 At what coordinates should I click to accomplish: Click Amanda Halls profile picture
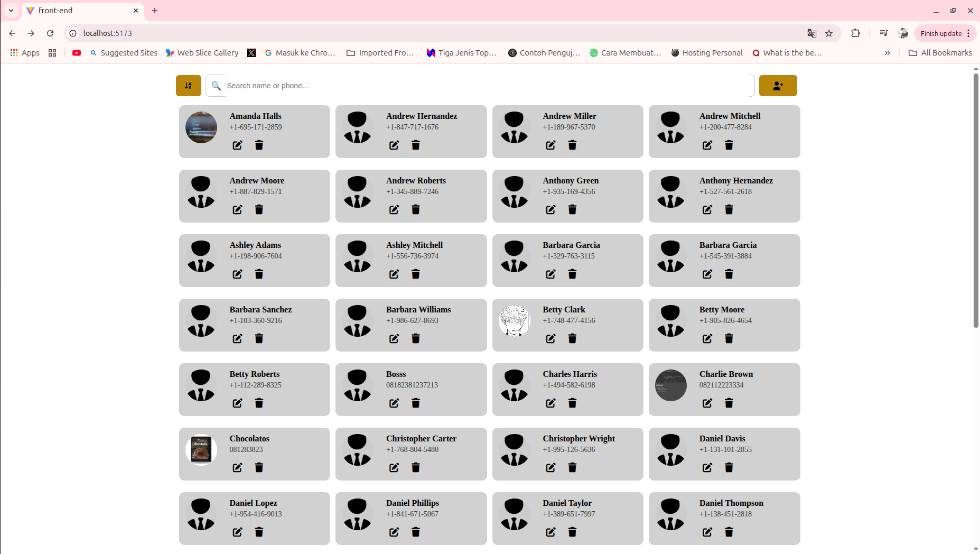click(201, 127)
